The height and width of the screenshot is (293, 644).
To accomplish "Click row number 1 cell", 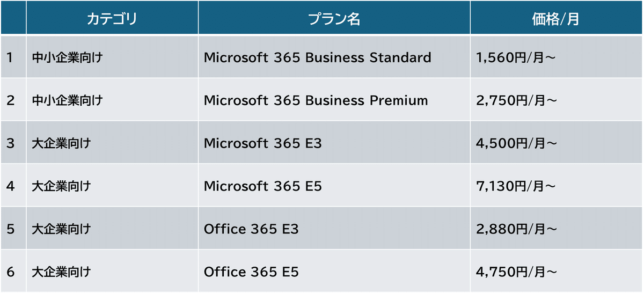I will tap(13, 57).
